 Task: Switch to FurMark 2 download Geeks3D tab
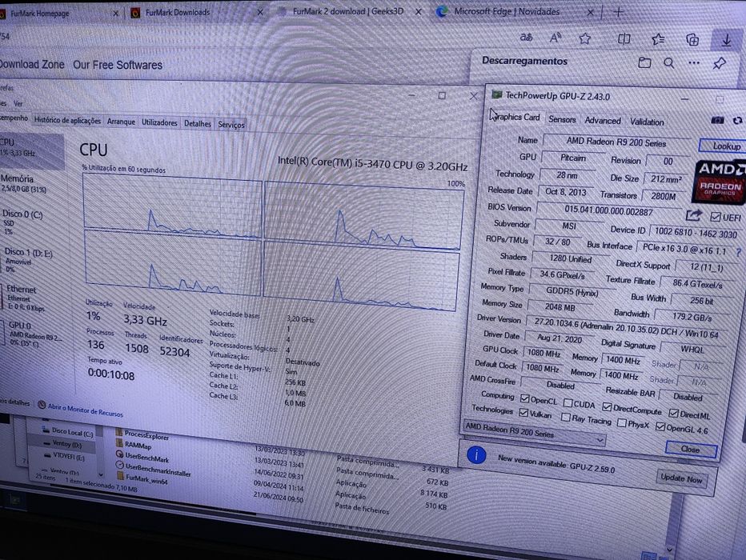pos(349,12)
